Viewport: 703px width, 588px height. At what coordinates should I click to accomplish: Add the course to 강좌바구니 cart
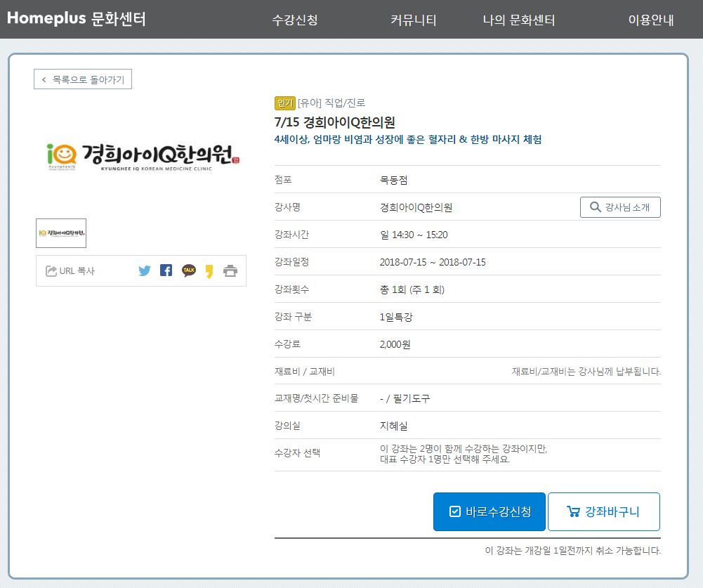point(604,511)
